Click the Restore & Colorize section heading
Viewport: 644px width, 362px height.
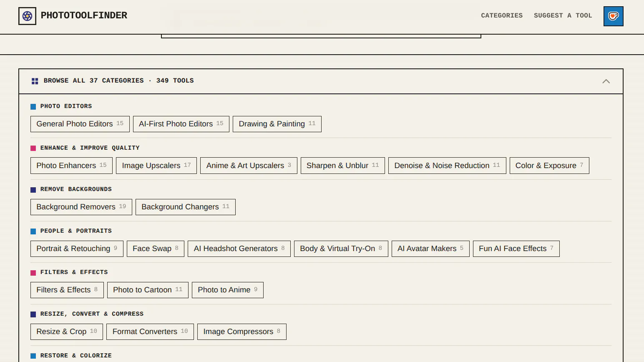tap(76, 356)
